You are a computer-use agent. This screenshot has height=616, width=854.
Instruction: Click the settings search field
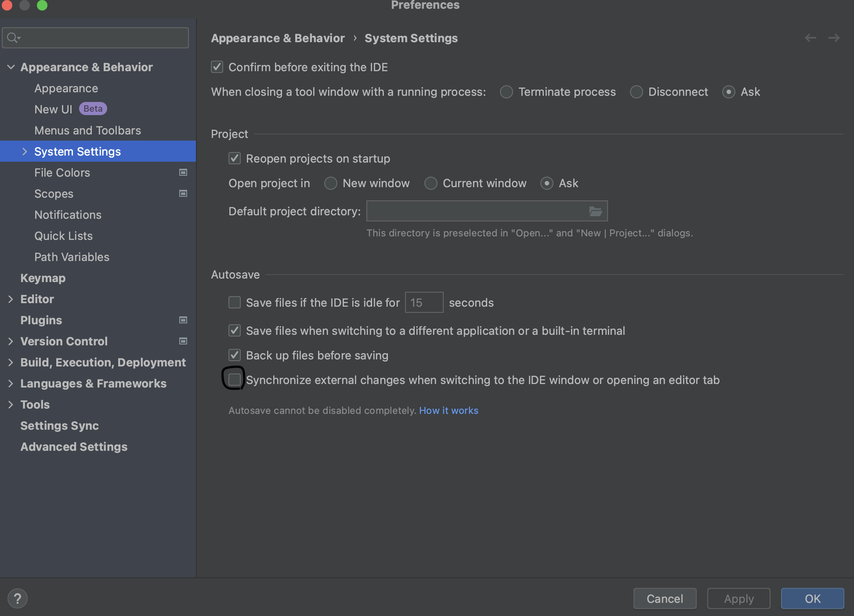96,38
